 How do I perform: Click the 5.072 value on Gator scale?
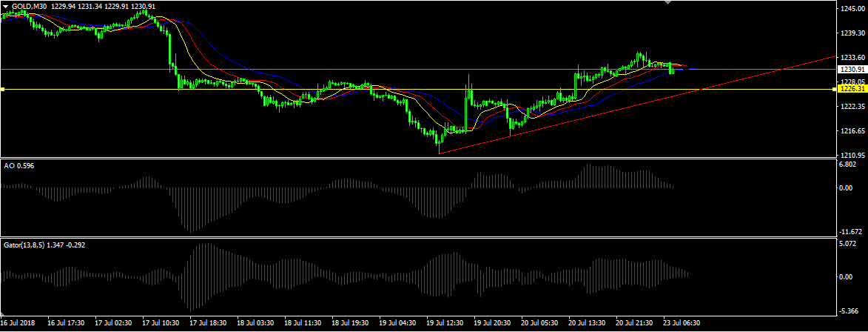[x=849, y=243]
